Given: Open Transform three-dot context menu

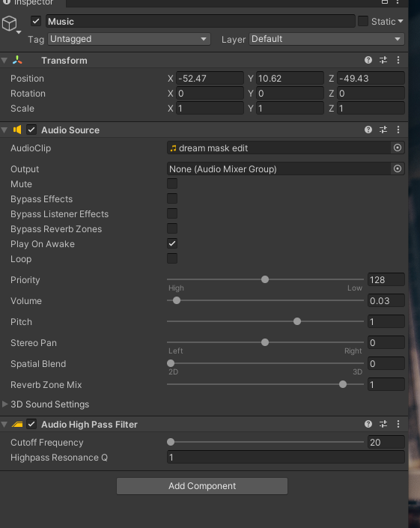Looking at the screenshot, I should click(398, 60).
